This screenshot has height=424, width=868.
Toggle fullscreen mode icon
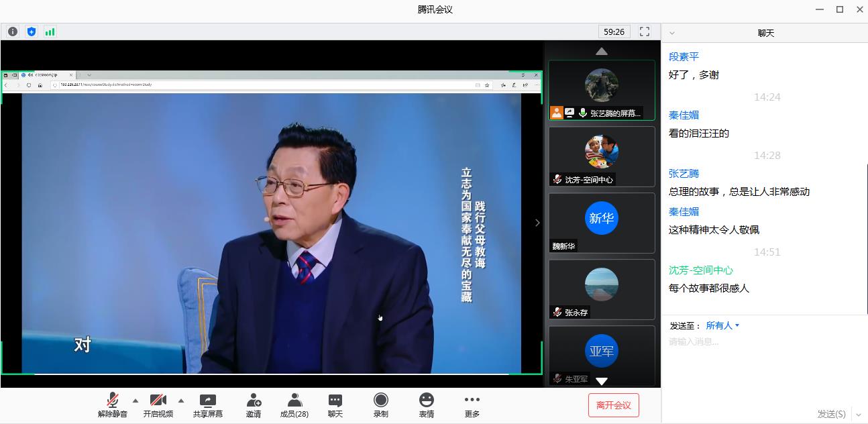pyautogui.click(x=645, y=32)
